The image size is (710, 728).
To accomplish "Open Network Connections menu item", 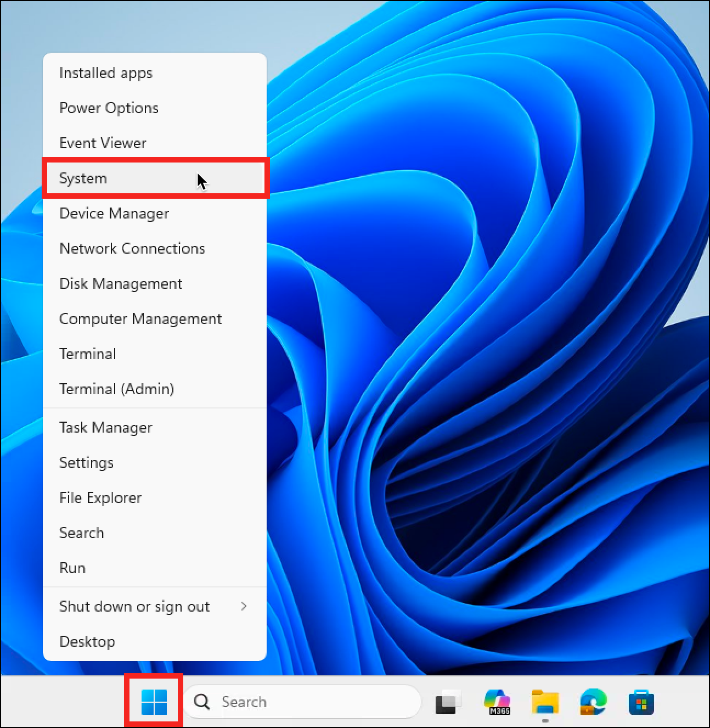I will pyautogui.click(x=132, y=249).
